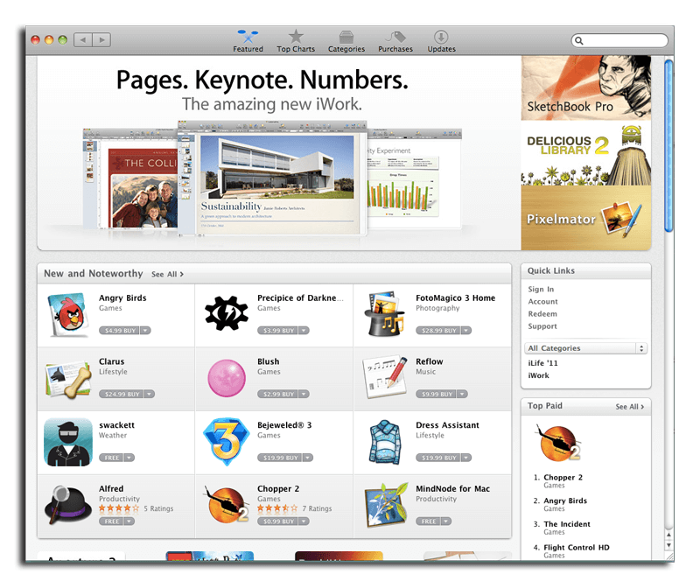The width and height of the screenshot is (700, 588).
Task: Click the MindNode for Mac title
Action: pyautogui.click(x=452, y=489)
